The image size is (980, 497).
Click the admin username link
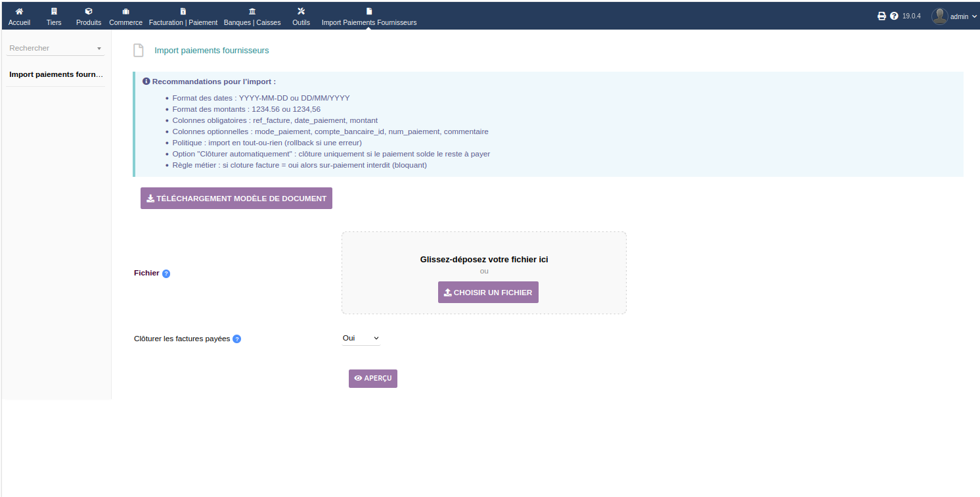coord(959,16)
